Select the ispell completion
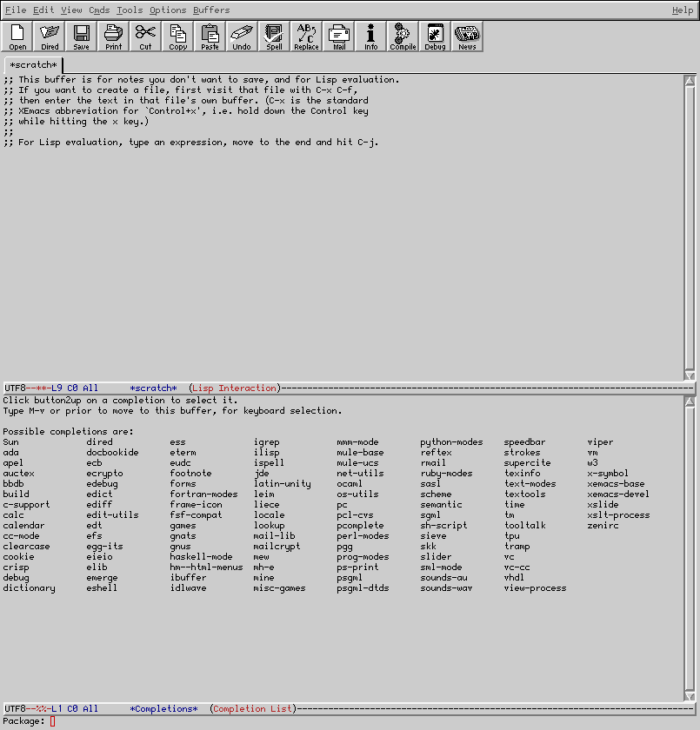This screenshot has width=700, height=730. [269, 462]
